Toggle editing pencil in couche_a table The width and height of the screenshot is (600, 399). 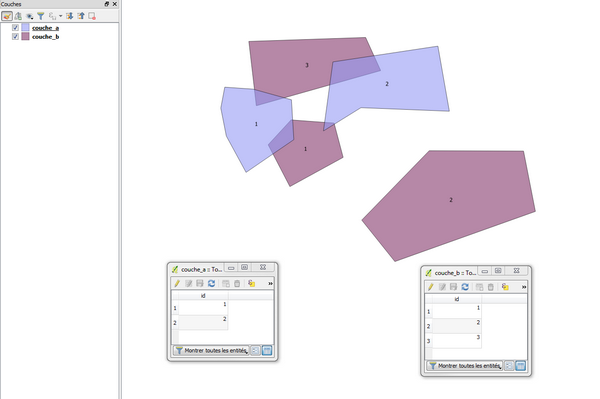(x=177, y=283)
